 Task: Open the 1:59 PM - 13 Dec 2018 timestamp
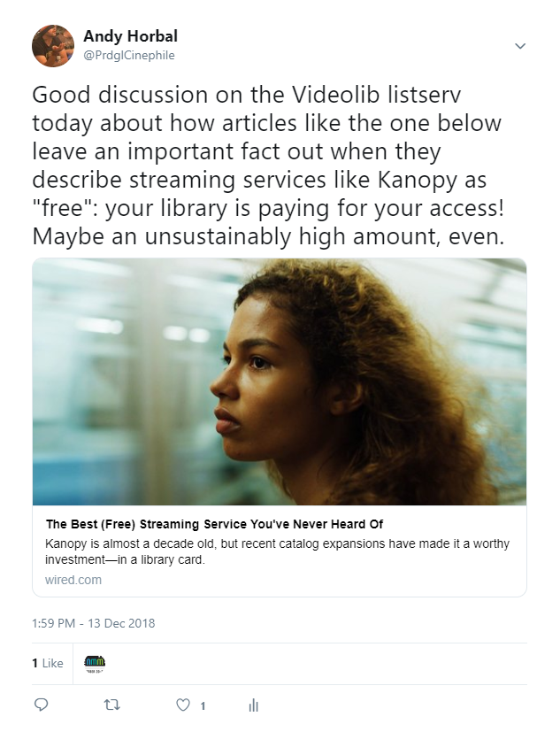pos(93,623)
